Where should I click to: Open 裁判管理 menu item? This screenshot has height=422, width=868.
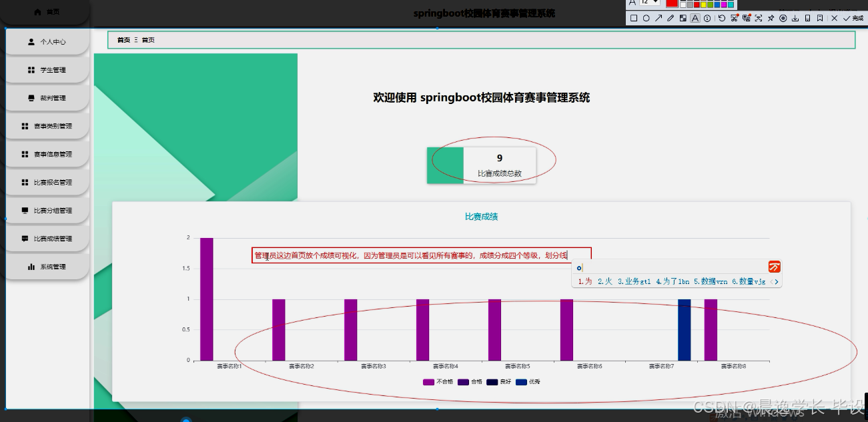click(47, 98)
